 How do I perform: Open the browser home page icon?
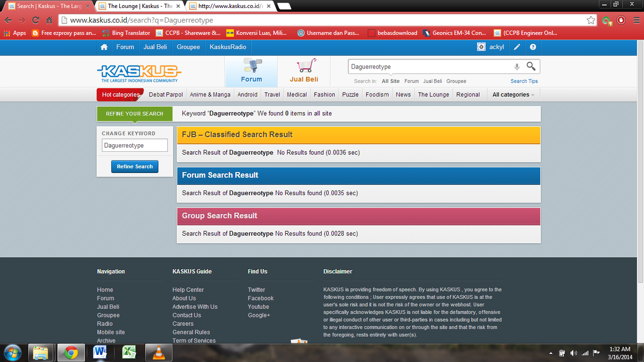click(x=49, y=20)
